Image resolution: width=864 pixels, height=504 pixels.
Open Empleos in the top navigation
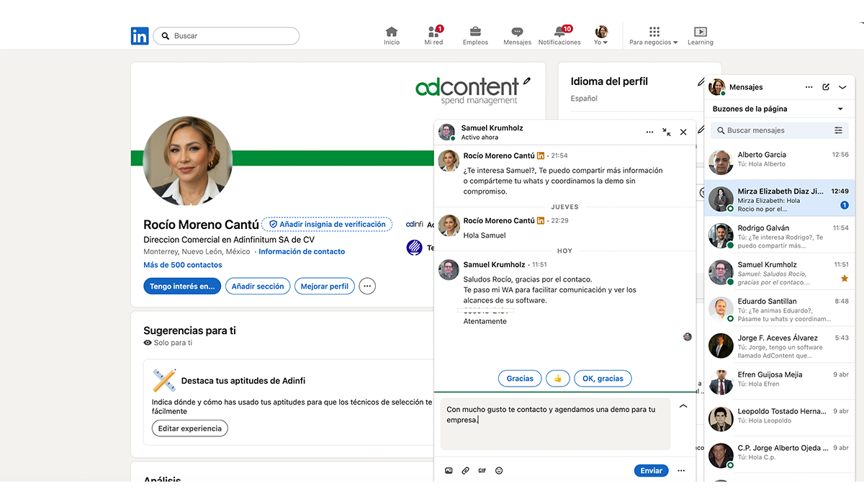pos(475,36)
